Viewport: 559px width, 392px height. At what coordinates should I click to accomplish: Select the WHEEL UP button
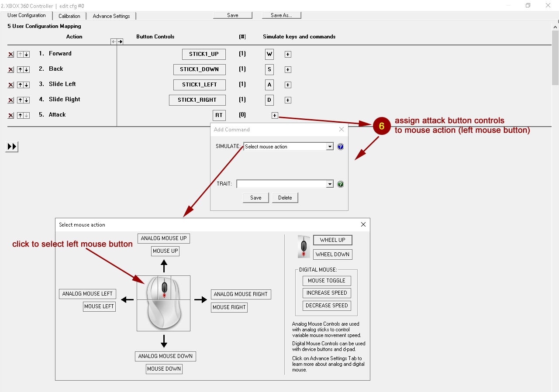332,240
